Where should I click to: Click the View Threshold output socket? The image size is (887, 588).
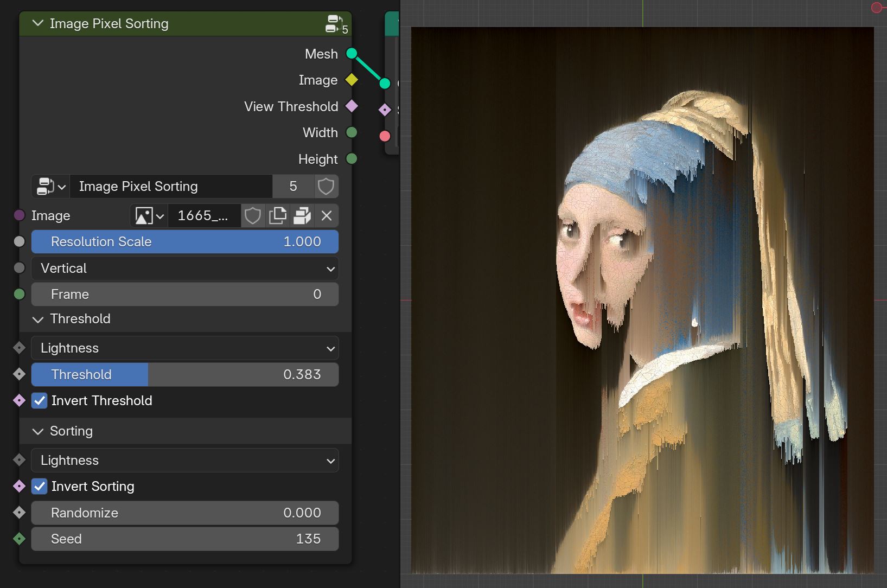[352, 106]
